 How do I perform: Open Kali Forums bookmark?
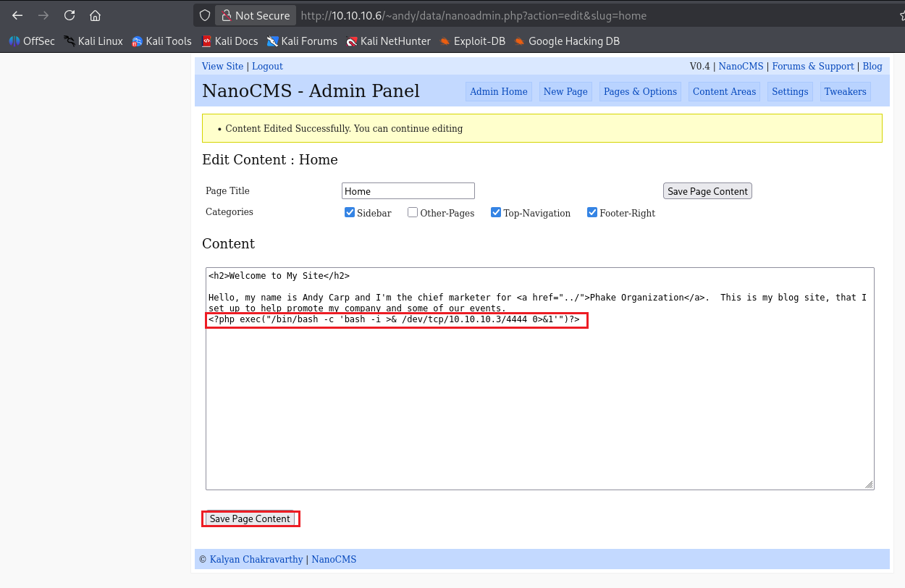[x=302, y=41]
